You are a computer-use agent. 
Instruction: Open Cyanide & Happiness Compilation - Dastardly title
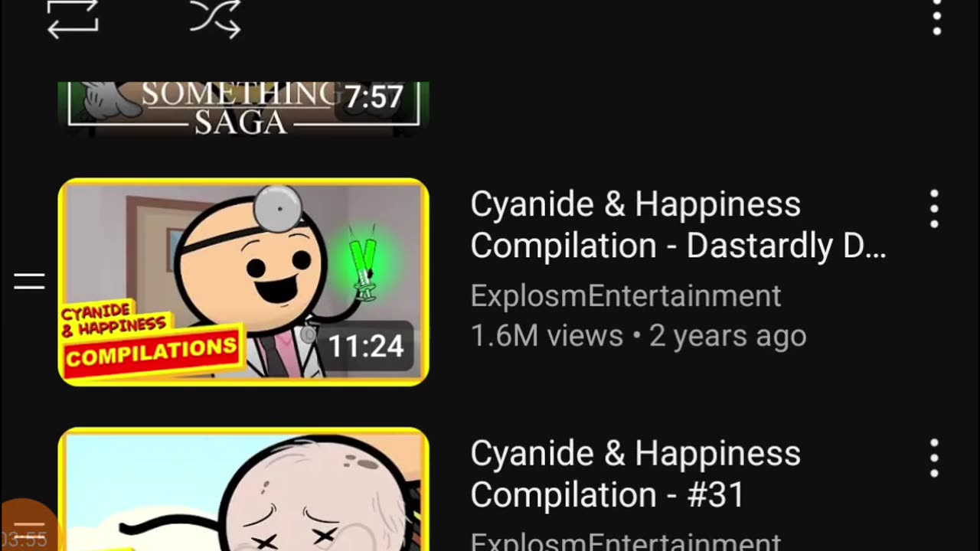click(678, 225)
